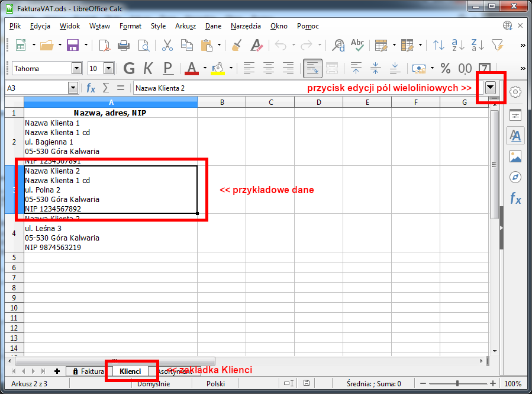The height and width of the screenshot is (394, 532).
Task: Open Function Wizard in formula bar
Action: (x=91, y=88)
